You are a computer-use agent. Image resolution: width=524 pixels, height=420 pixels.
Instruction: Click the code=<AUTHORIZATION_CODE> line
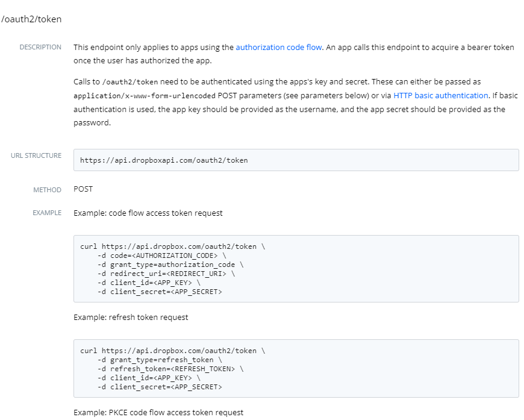pyautogui.click(x=162, y=256)
